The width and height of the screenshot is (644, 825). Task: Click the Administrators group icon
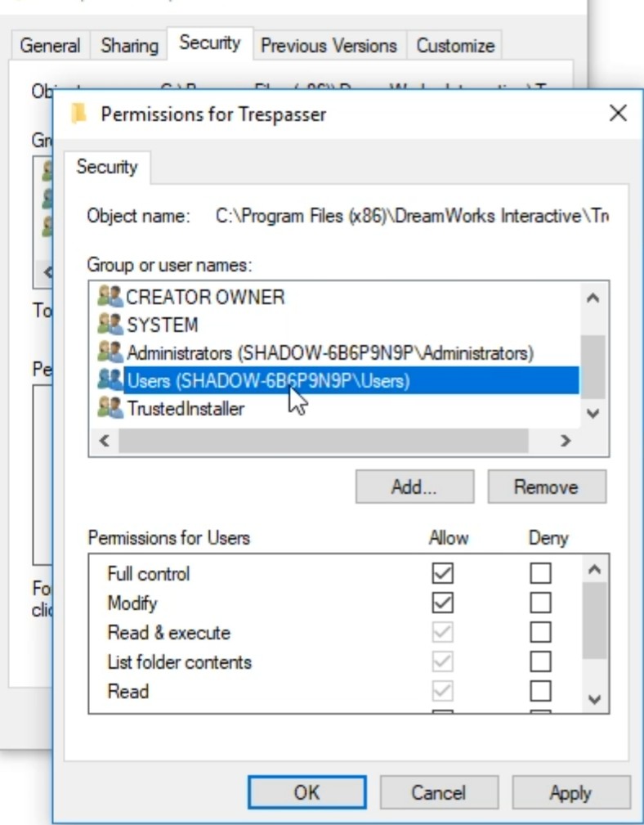coord(110,352)
